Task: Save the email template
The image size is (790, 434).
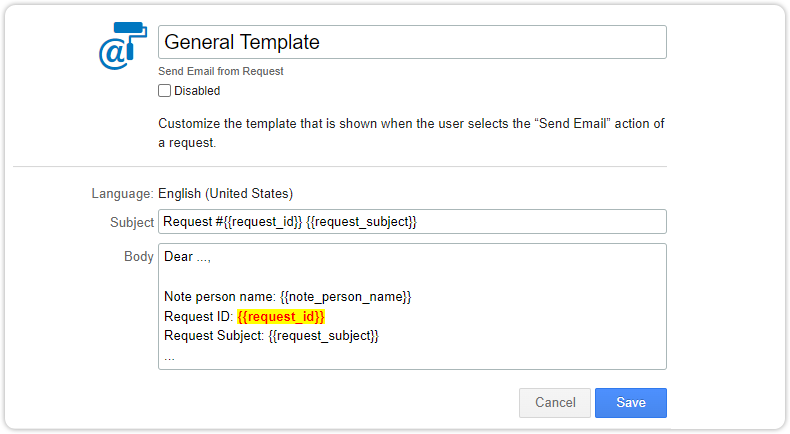Action: [x=631, y=403]
